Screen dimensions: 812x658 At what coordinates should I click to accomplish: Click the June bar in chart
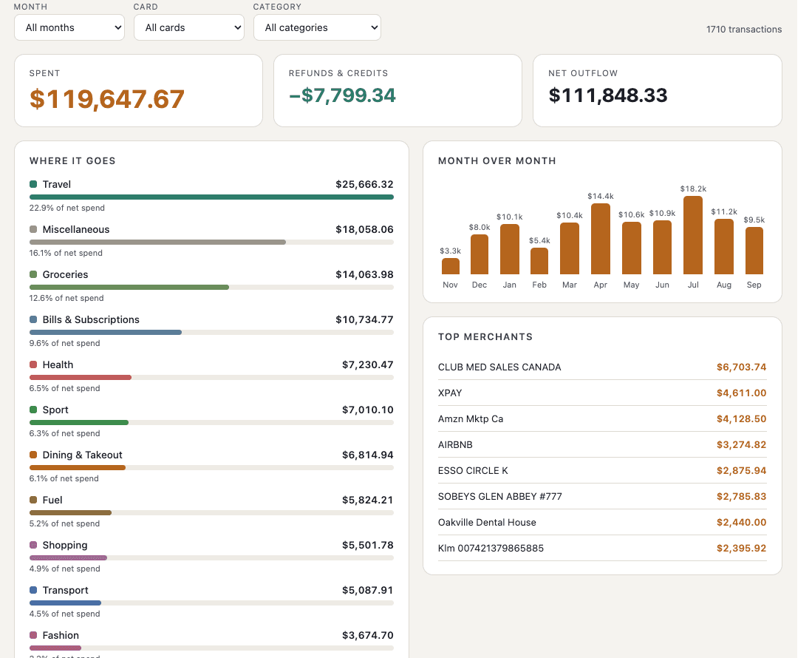662,248
